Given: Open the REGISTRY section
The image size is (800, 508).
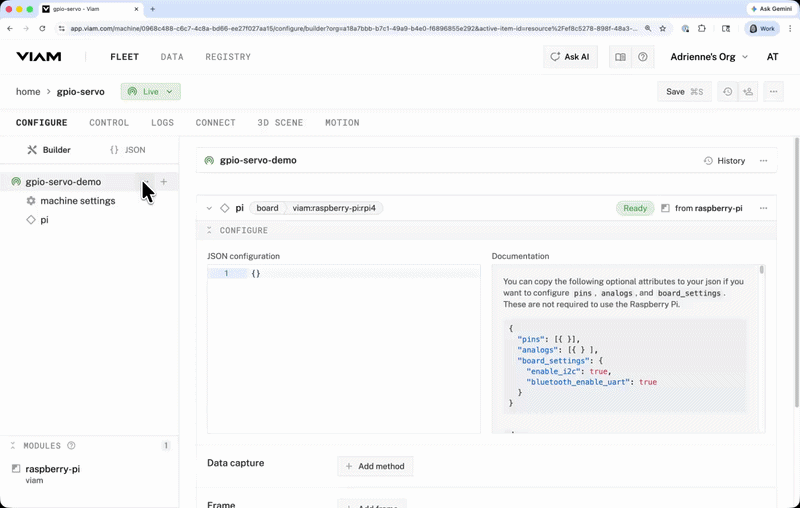Looking at the screenshot, I should [x=228, y=57].
